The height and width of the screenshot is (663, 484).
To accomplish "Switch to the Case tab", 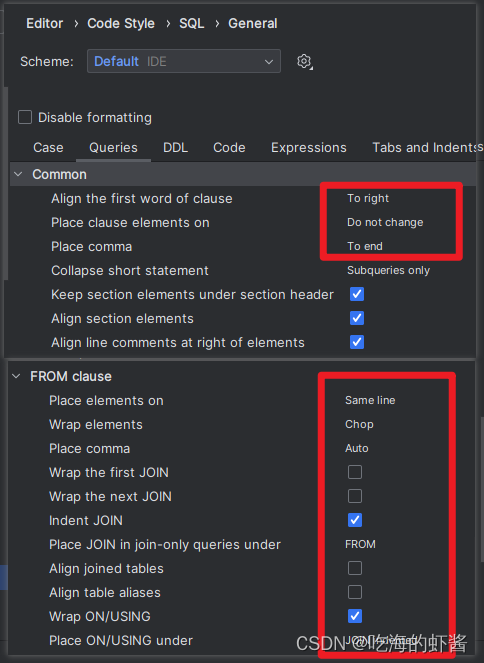I will (48, 148).
